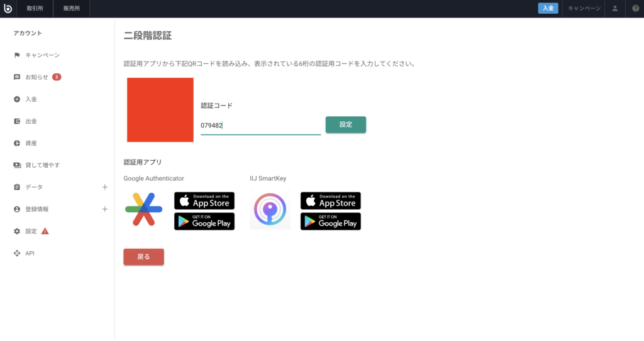This screenshot has width=644, height=341.
Task: Open the help question mark icon
Action: 635,8
